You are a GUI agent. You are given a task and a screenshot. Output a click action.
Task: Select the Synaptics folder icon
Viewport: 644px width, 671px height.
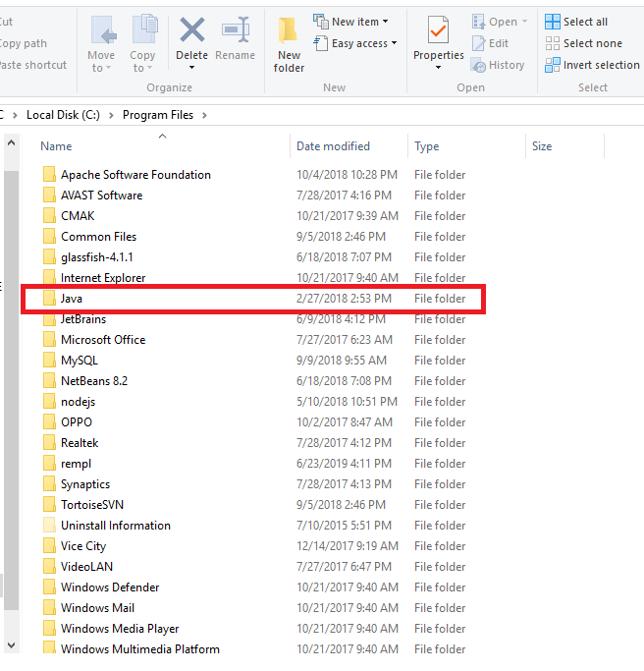pos(49,483)
